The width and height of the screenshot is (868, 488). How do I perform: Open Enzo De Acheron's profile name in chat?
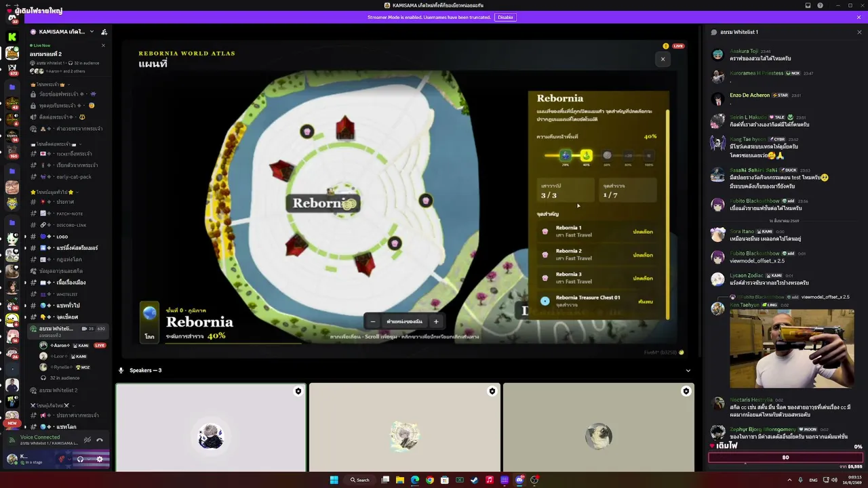click(x=749, y=95)
